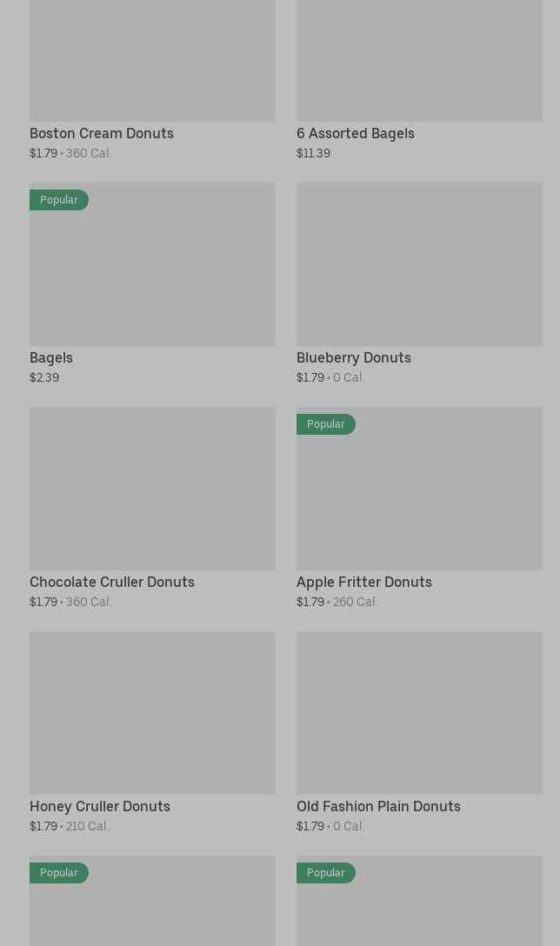Open the Apple Fritter Donuts photo
Viewport: 560px width, 946px height.
[419, 496]
